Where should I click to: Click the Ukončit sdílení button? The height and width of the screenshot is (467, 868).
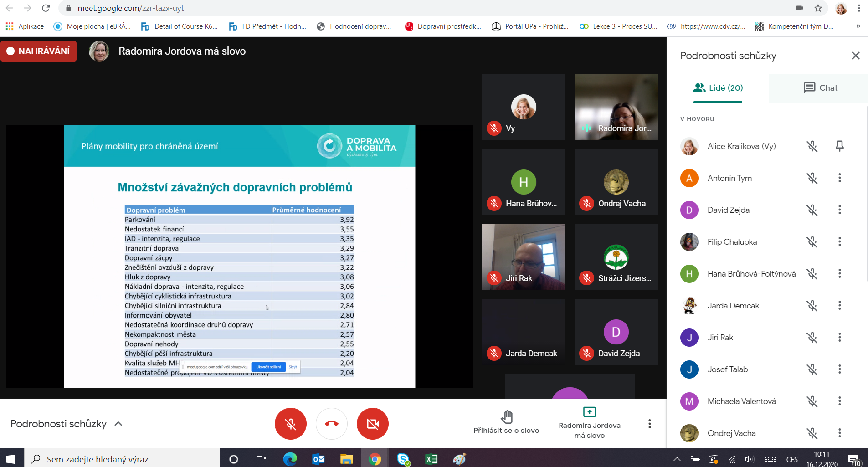pos(268,367)
